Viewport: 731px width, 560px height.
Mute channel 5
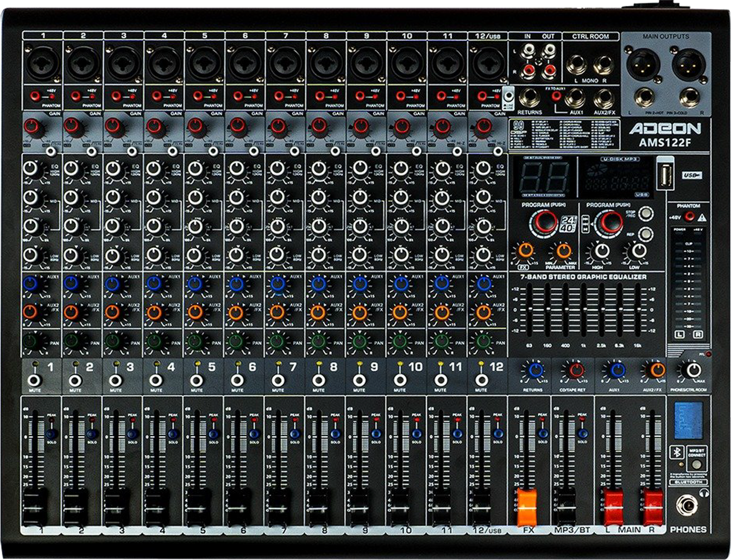(196, 380)
